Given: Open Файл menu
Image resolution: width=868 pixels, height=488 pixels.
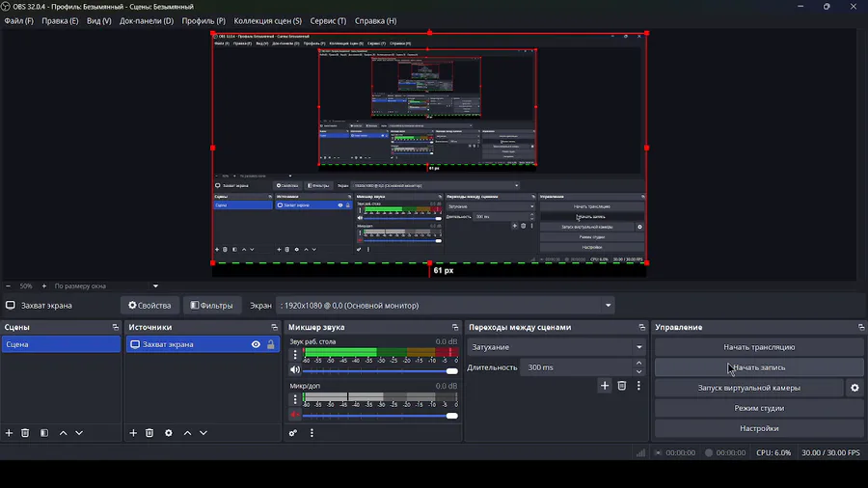Looking at the screenshot, I should [x=19, y=21].
